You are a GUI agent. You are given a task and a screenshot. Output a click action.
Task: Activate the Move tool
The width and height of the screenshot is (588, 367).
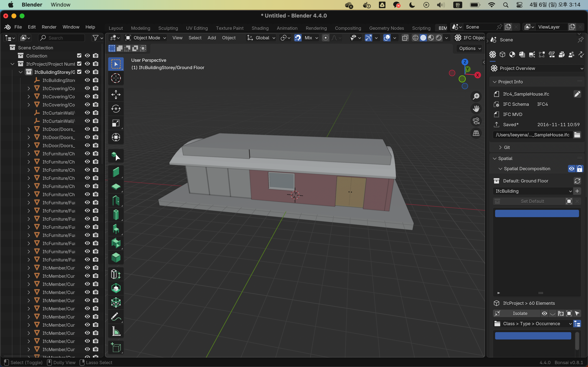pos(116,94)
